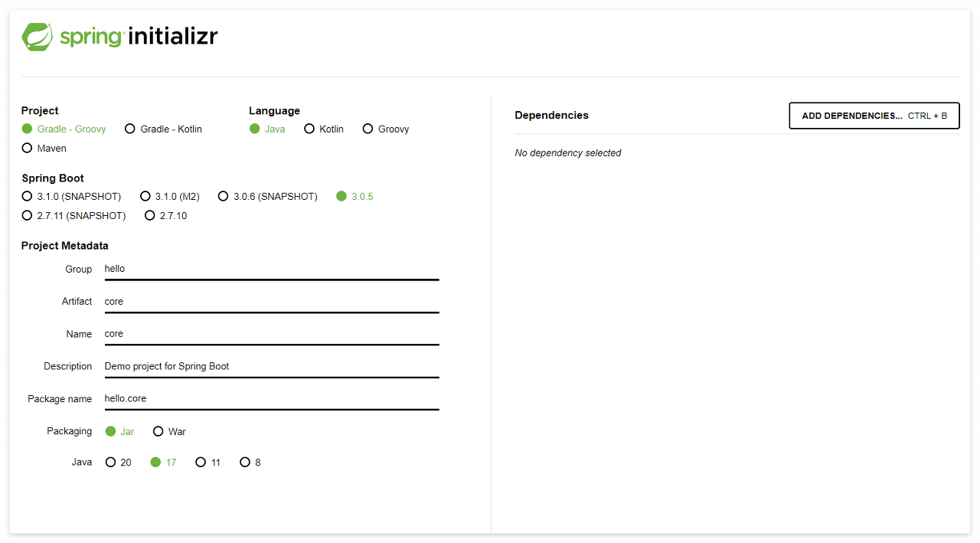
Task: Select Kotlin language option
Action: coord(324,129)
